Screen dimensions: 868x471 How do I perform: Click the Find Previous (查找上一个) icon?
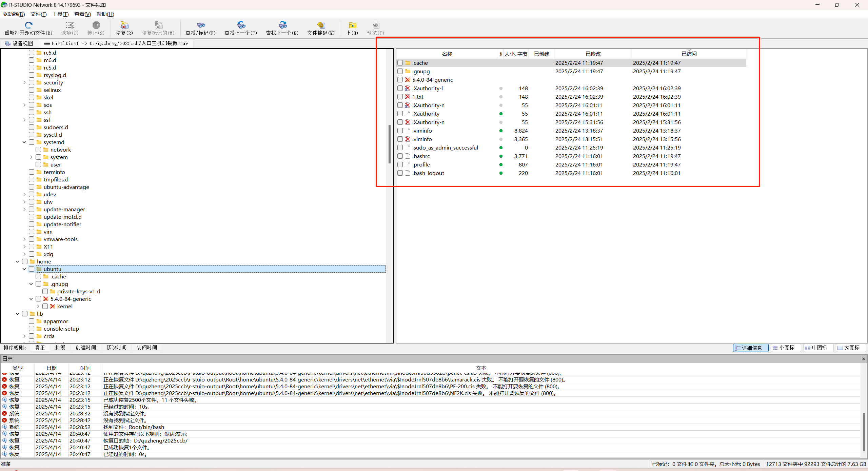[241, 25]
